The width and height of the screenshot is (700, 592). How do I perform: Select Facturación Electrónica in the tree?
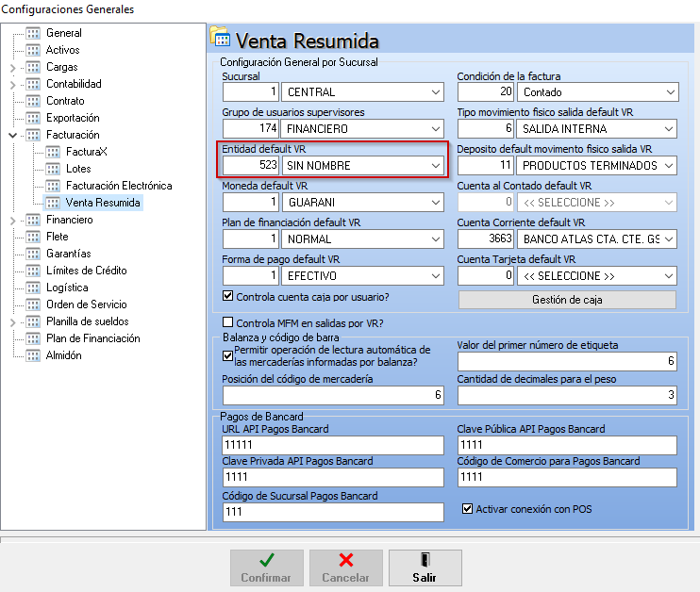tap(119, 186)
